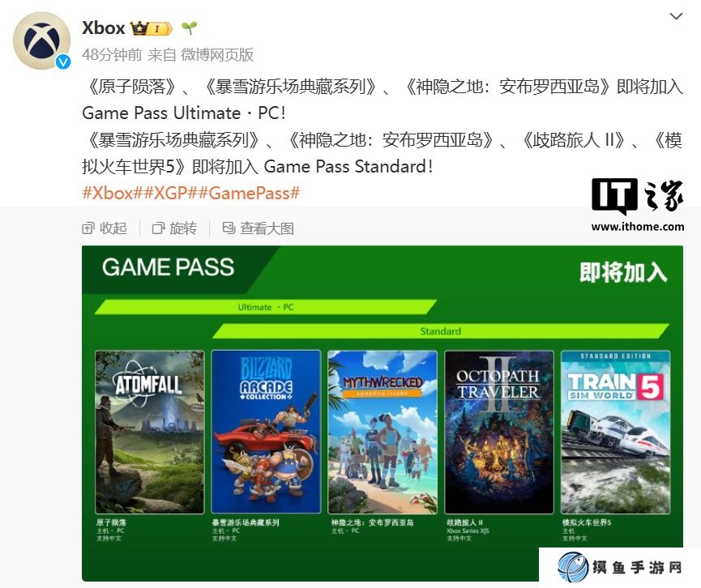701x588 pixels.
Task: Click the view-large-image icon before 查看大图
Action: click(229, 228)
